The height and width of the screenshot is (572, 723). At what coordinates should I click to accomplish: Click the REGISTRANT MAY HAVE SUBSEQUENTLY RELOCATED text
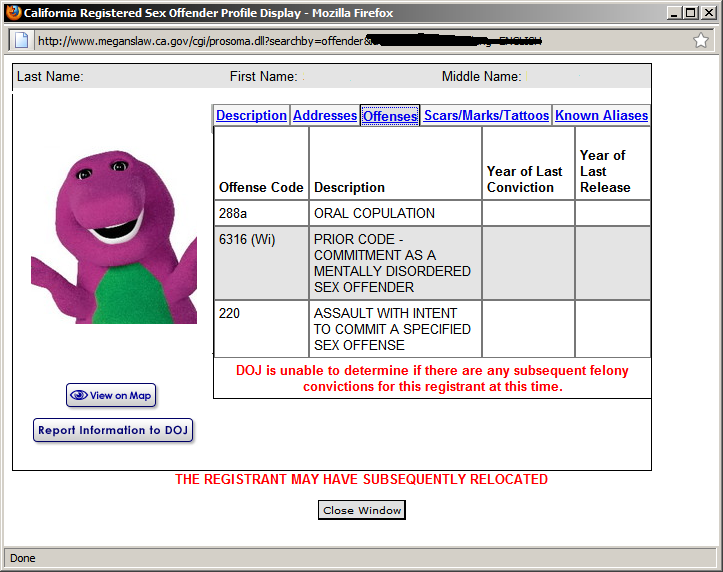(x=362, y=479)
